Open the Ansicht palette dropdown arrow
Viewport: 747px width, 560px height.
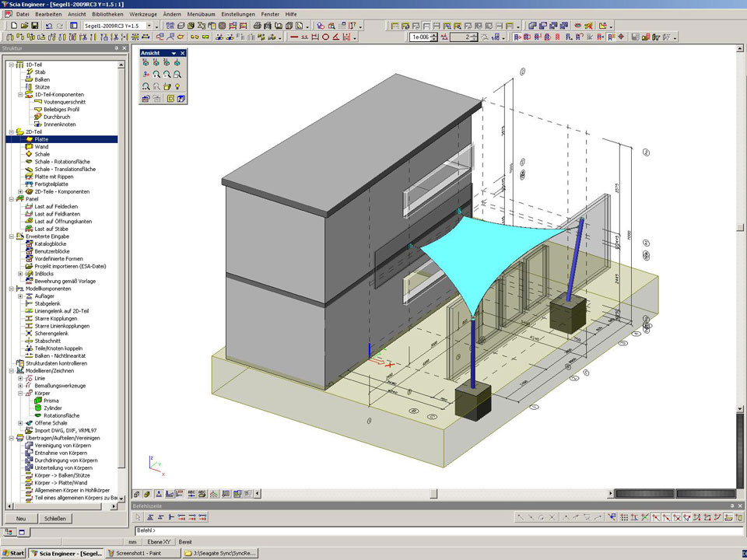click(x=174, y=53)
